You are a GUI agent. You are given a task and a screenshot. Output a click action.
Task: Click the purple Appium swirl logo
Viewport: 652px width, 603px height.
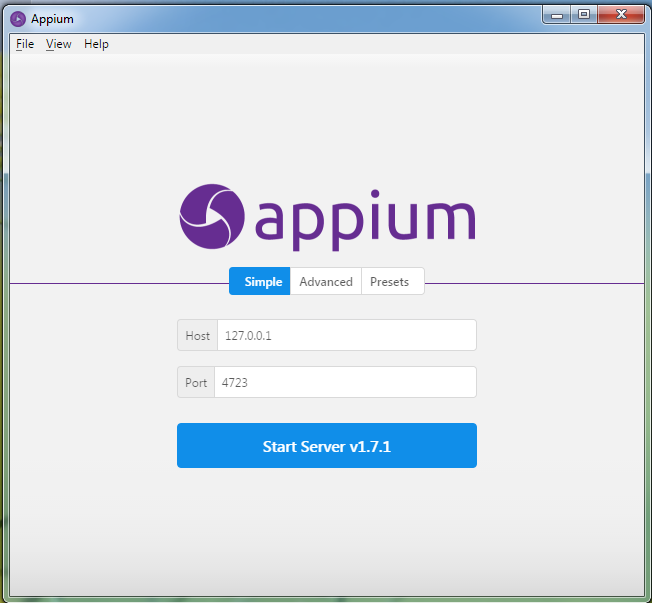click(212, 217)
